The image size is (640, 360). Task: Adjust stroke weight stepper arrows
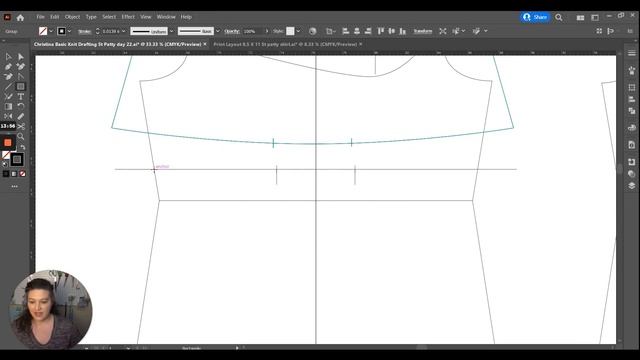click(x=98, y=31)
